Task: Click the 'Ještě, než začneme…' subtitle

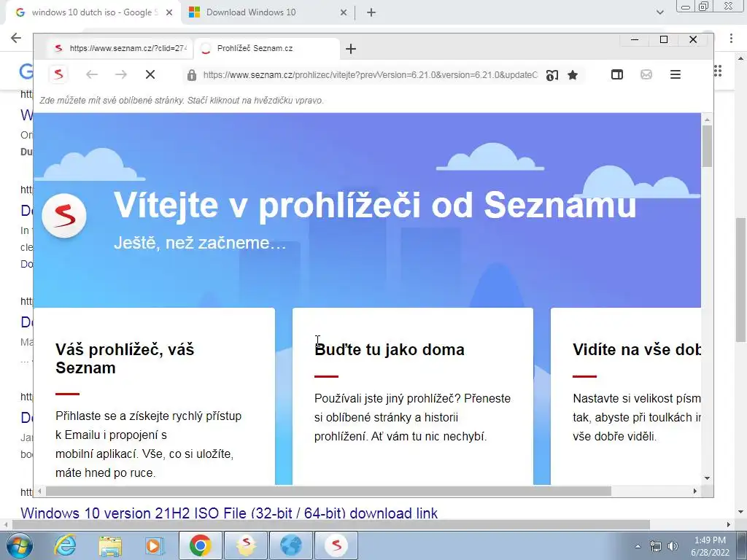Action: (x=200, y=243)
